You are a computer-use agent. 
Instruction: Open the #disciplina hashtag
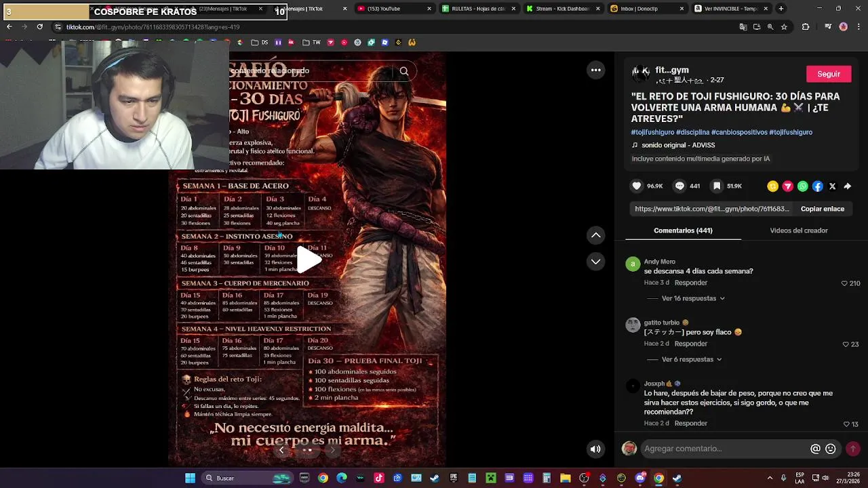[x=692, y=132]
